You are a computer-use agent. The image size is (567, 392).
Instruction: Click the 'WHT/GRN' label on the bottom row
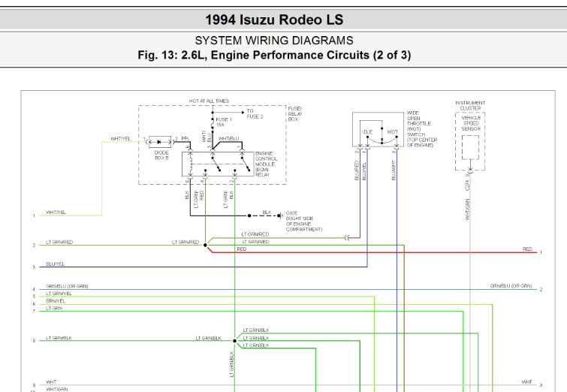[57, 390]
